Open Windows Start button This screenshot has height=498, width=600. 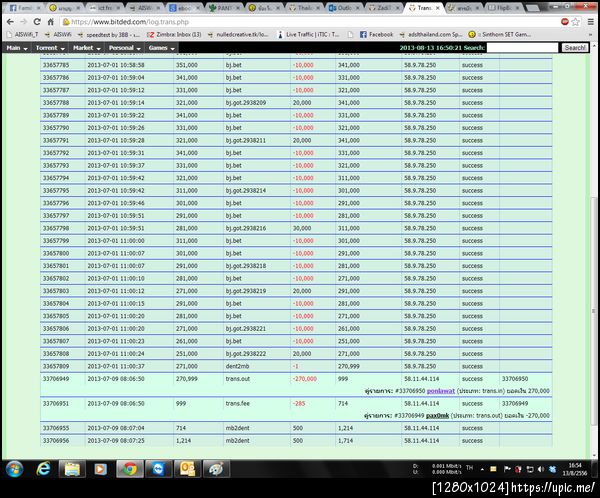tap(15, 469)
